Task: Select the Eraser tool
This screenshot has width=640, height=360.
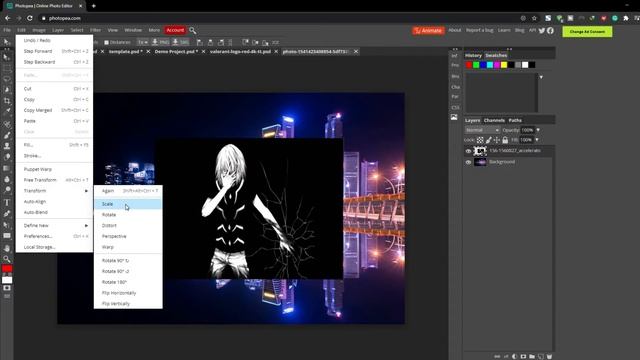Action: [7, 157]
